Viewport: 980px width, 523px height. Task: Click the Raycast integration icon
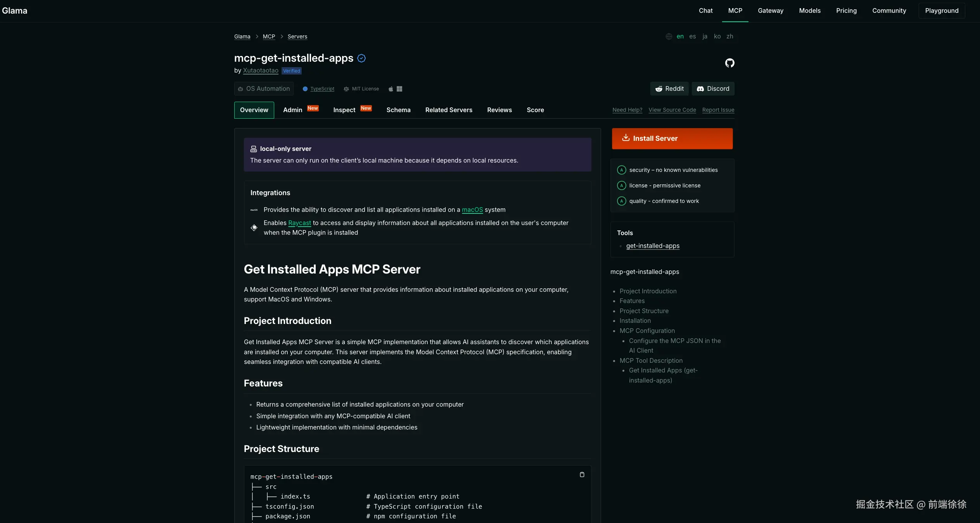pos(254,228)
